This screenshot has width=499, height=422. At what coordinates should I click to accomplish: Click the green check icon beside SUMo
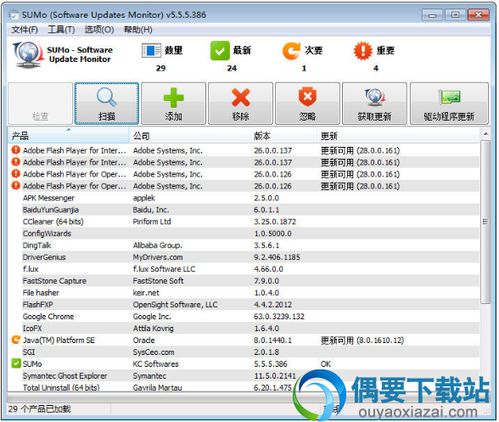pyautogui.click(x=16, y=363)
